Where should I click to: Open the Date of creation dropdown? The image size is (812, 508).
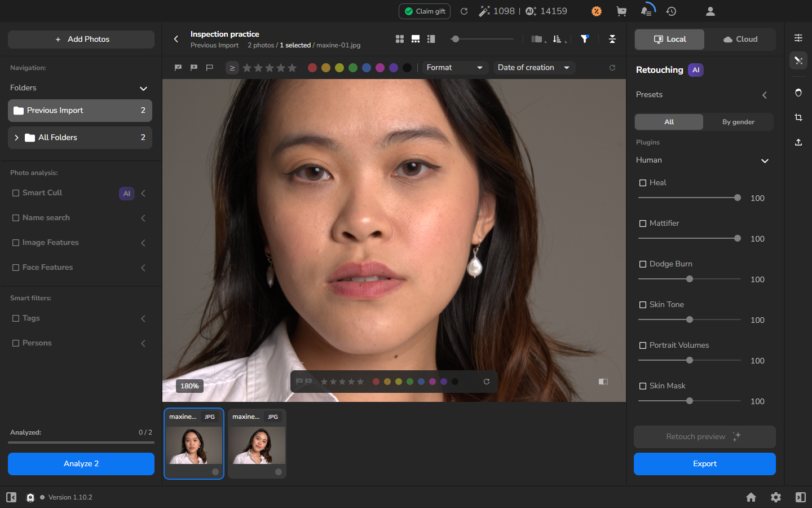point(534,68)
